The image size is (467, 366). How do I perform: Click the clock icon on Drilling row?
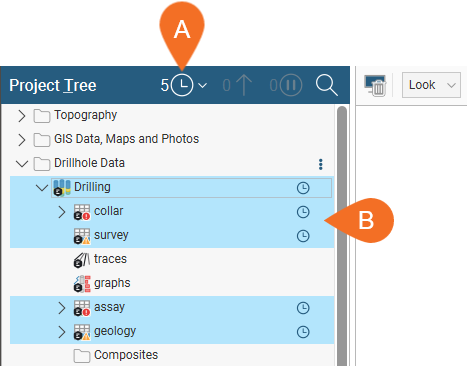(x=303, y=188)
